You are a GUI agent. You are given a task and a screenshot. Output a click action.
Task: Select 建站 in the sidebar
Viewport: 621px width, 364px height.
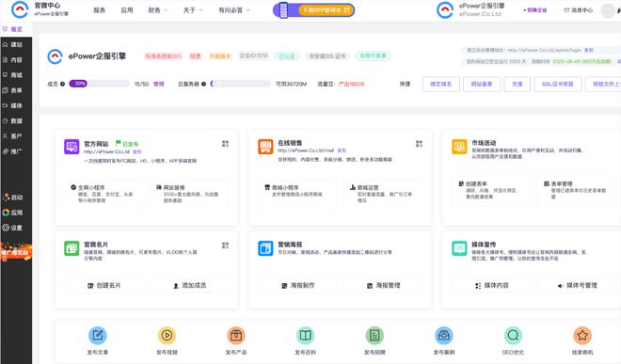pos(16,44)
